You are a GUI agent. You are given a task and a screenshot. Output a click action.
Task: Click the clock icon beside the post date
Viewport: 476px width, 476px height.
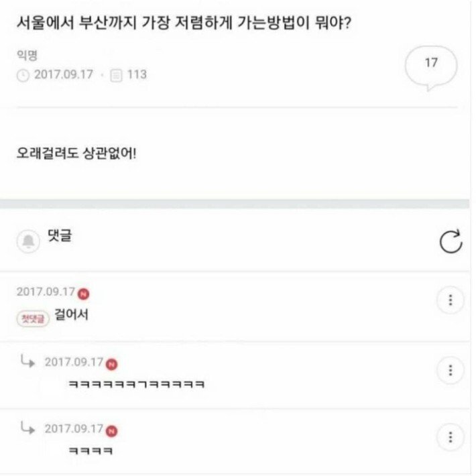click(x=23, y=75)
